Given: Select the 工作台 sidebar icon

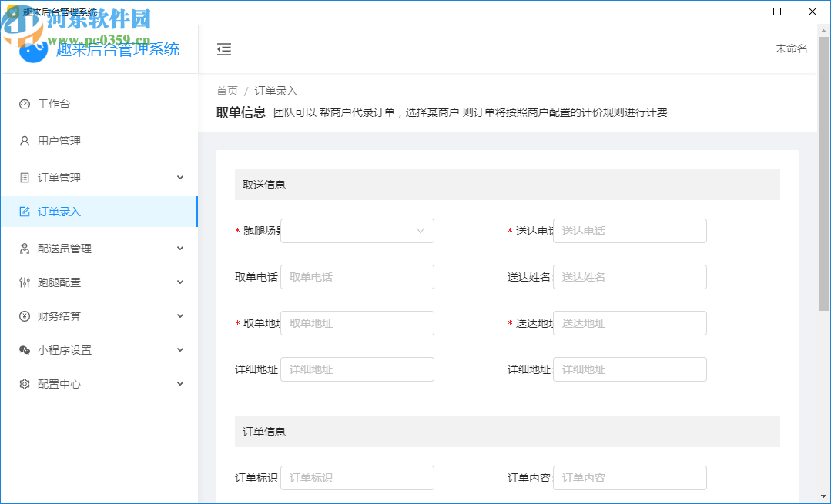Looking at the screenshot, I should (x=23, y=104).
